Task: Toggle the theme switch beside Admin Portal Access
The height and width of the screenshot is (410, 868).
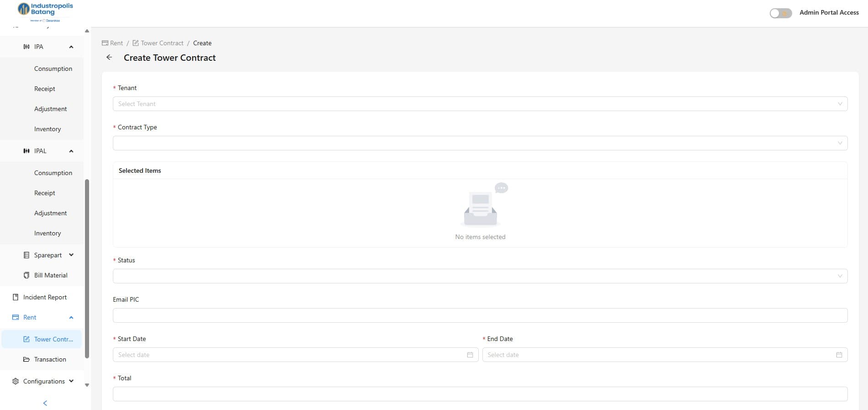Action: 781,13
